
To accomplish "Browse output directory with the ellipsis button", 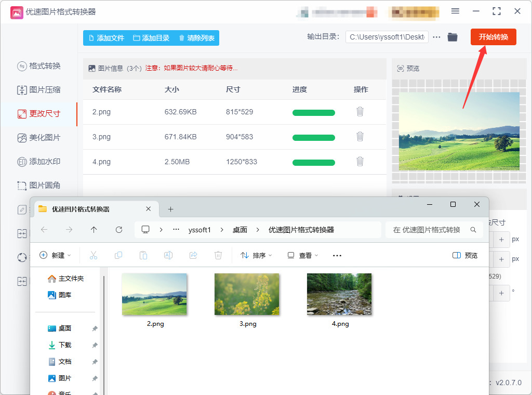I will click(x=436, y=37).
